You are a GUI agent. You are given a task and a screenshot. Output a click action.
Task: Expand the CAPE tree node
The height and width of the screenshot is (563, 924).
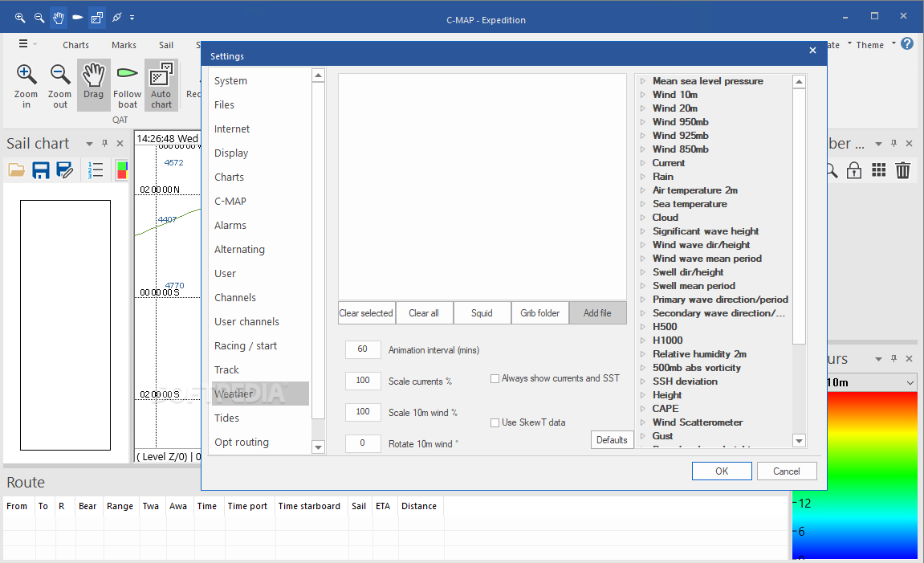pyautogui.click(x=643, y=409)
